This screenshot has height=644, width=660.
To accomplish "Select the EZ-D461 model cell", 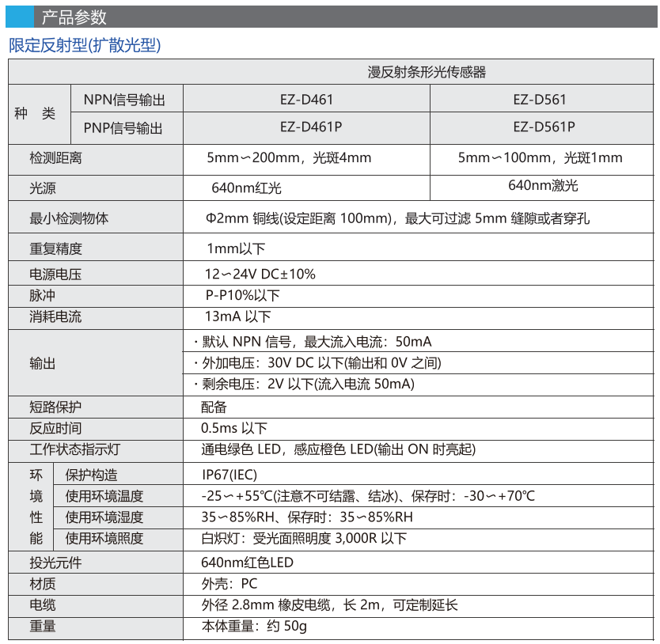I will click(x=306, y=100).
